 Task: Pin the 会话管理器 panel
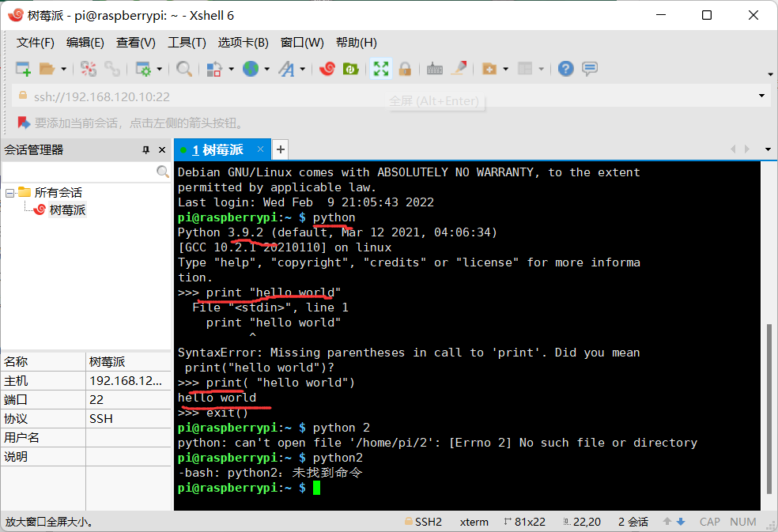[x=145, y=150]
